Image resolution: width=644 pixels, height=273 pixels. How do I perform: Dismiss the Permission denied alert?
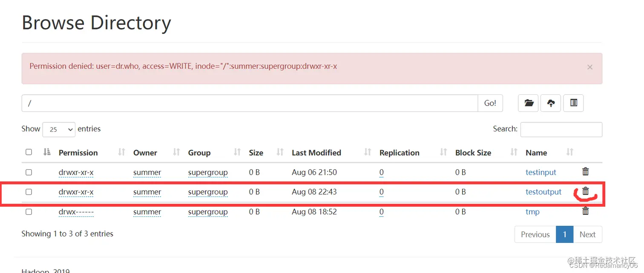590,67
